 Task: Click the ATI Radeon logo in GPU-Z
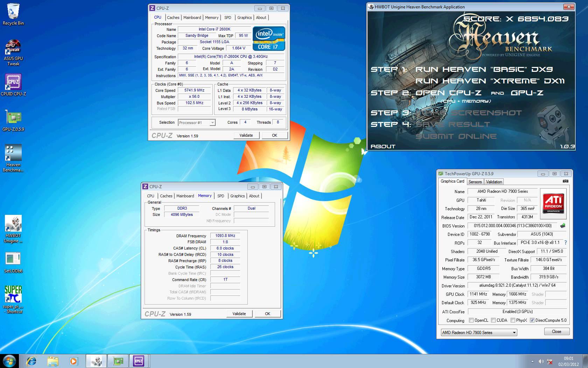tap(553, 204)
